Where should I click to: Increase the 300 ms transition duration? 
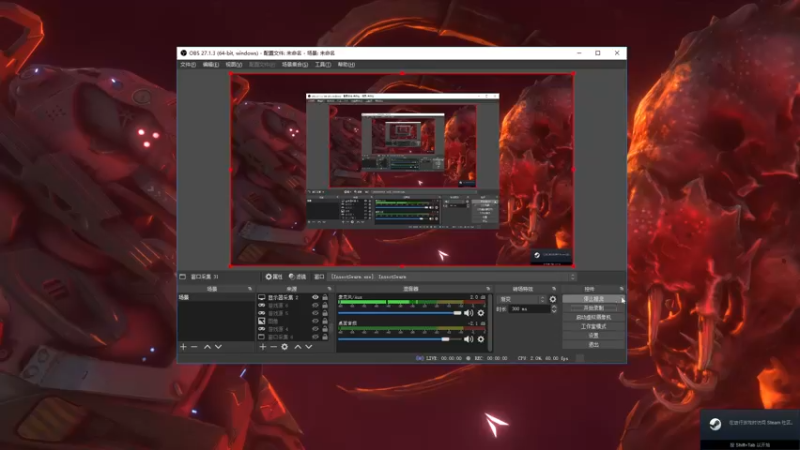[554, 307]
